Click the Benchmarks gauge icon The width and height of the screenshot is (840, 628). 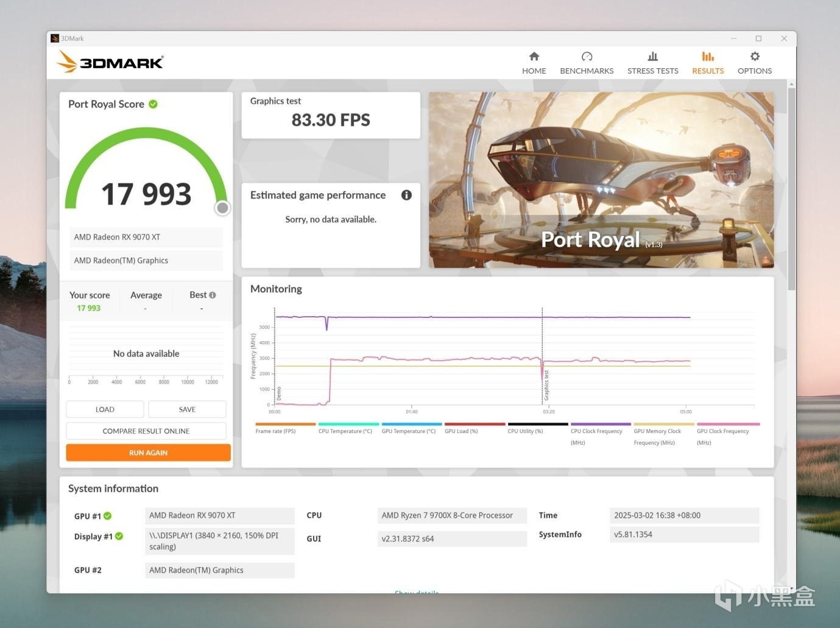click(587, 57)
